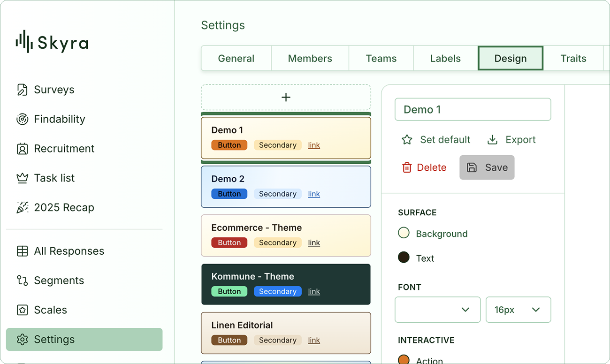Open the font family dropdown
Image resolution: width=610 pixels, height=364 pixels.
438,310
